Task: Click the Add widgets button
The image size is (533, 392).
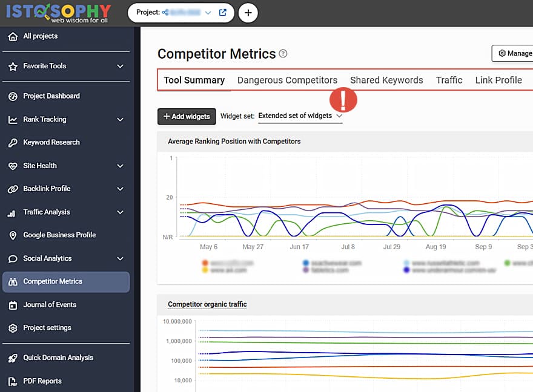Action: (187, 116)
